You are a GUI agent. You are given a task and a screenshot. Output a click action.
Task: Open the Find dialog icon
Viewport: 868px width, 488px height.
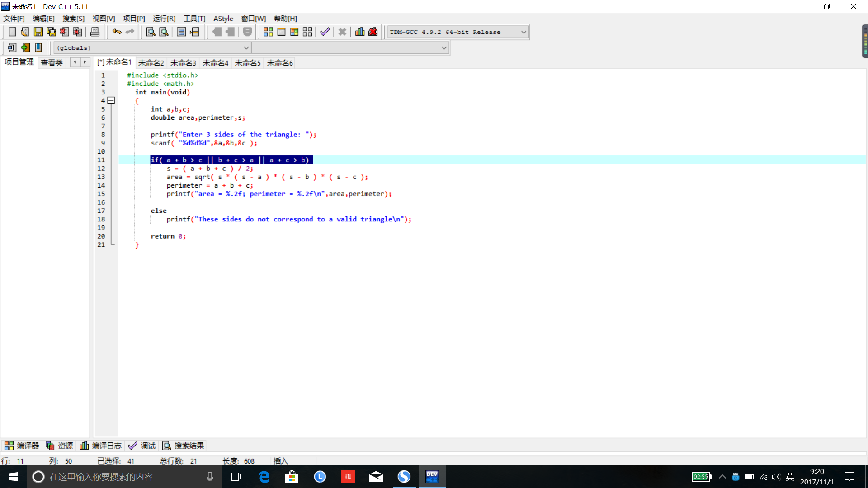coord(151,32)
